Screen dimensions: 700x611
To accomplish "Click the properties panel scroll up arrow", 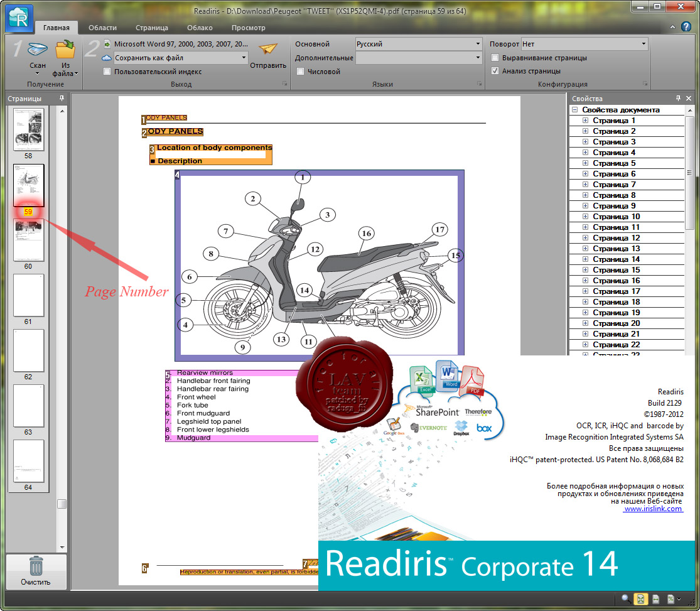I will tap(690, 110).
